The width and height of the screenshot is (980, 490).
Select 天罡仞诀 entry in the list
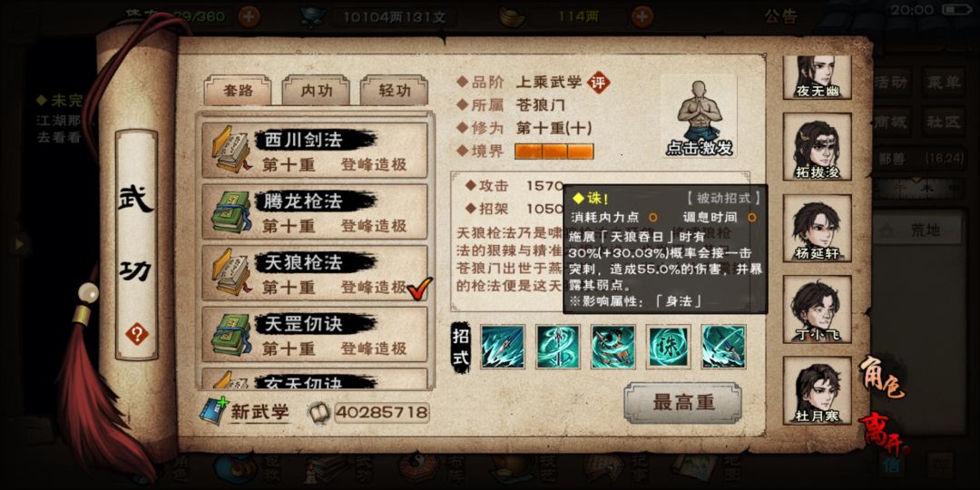[x=314, y=334]
